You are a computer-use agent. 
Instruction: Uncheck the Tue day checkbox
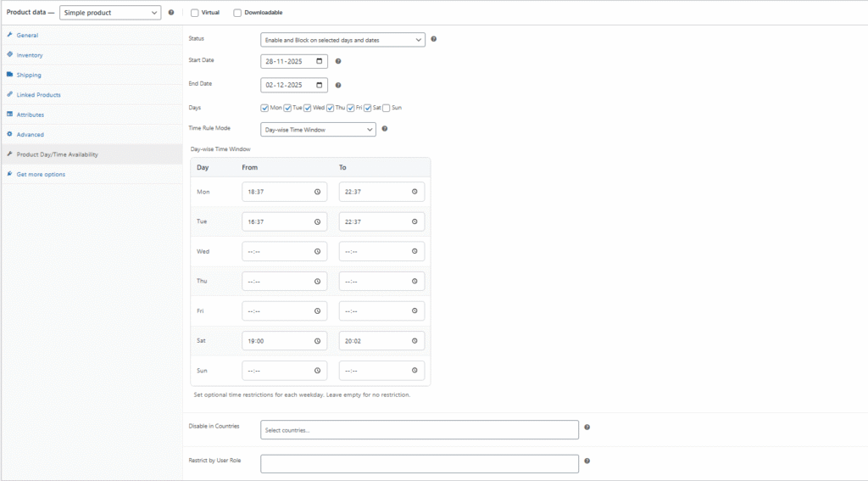tap(287, 108)
